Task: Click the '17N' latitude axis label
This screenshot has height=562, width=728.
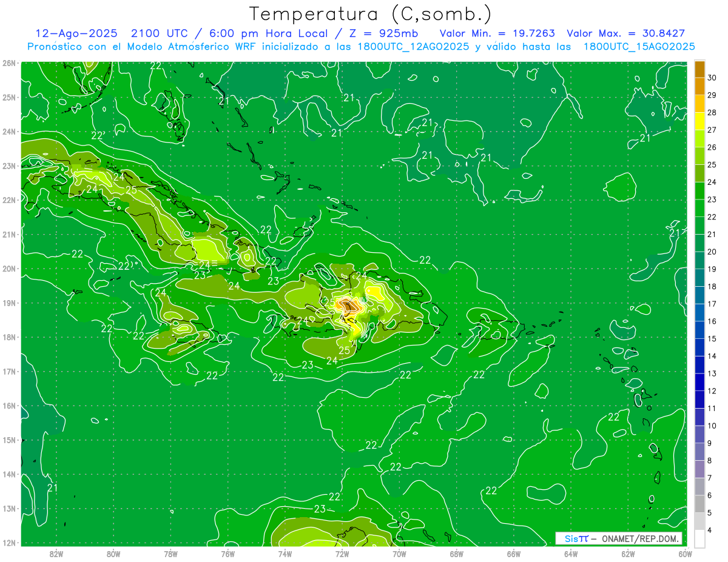Action: pyautogui.click(x=9, y=372)
